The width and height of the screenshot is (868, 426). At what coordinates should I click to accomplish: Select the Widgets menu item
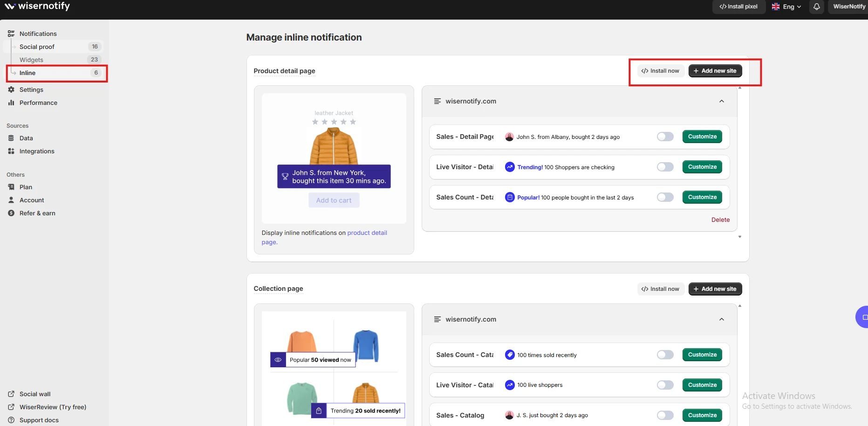pos(32,60)
